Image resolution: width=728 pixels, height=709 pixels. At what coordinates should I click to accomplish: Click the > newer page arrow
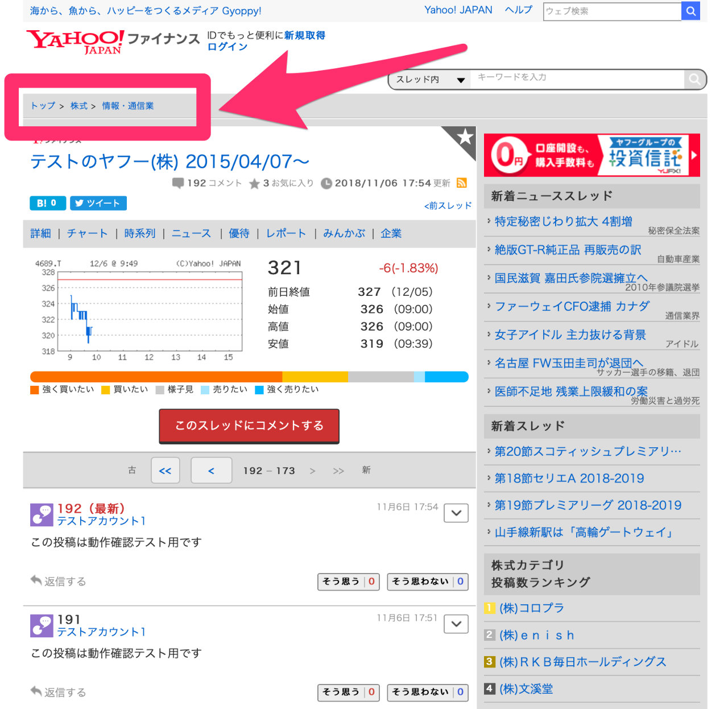(x=312, y=471)
